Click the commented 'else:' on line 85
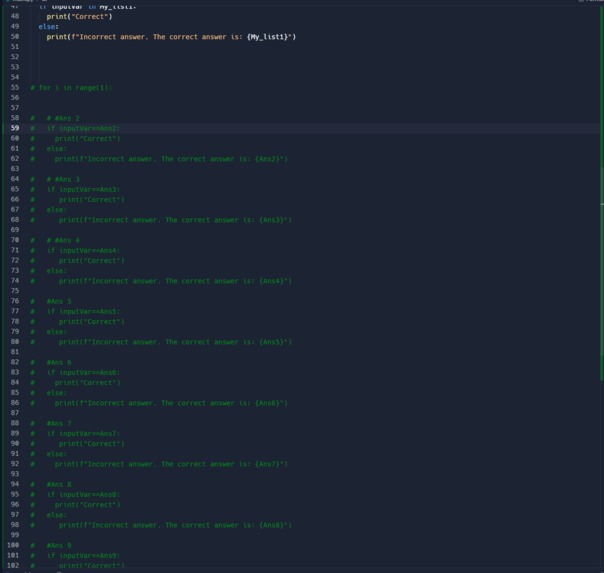The width and height of the screenshot is (604, 573). click(57, 393)
